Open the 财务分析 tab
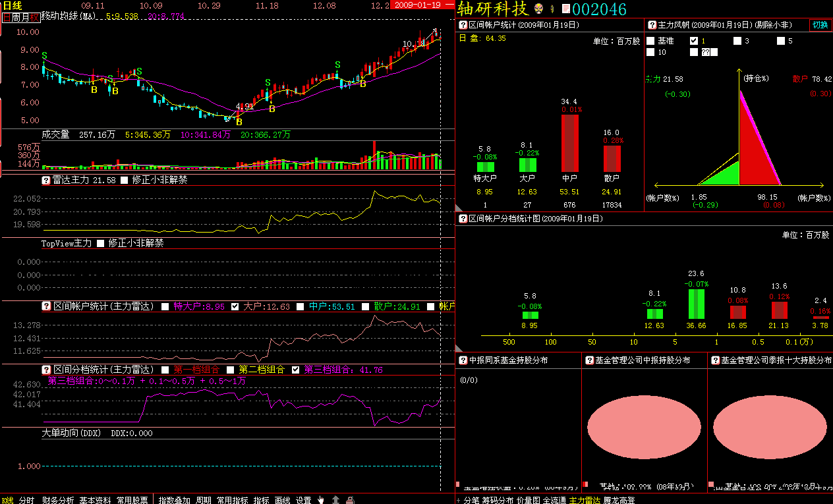This screenshot has width=833, height=504. pyautogui.click(x=58, y=500)
